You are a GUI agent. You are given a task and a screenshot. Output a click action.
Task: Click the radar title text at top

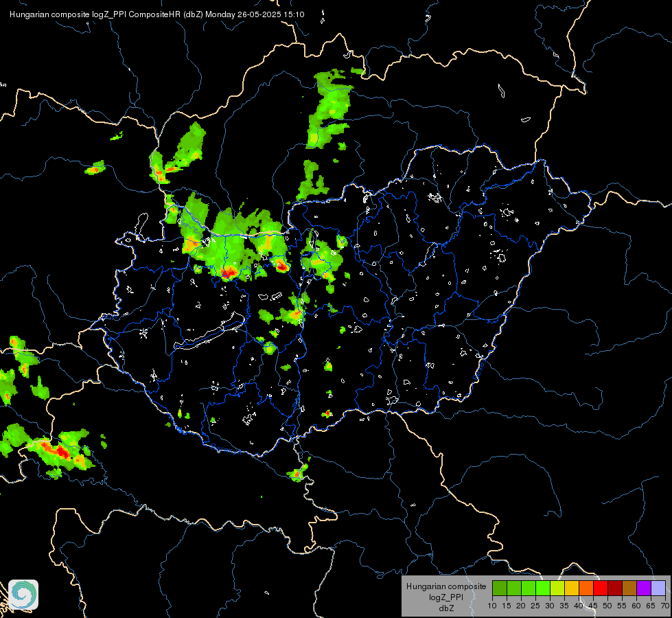157,14
